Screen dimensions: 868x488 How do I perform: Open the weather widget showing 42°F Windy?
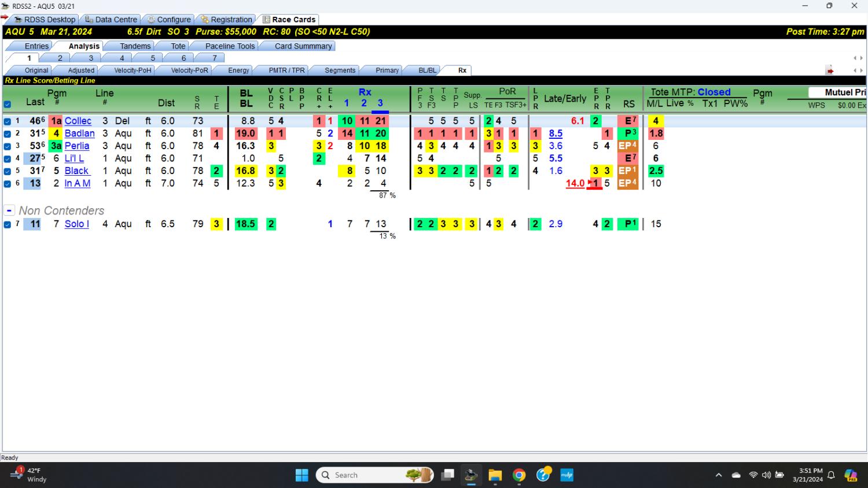(29, 475)
